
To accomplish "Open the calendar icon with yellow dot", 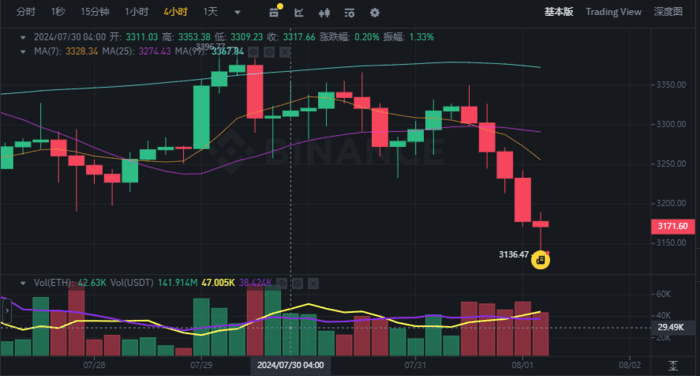I will point(275,12).
